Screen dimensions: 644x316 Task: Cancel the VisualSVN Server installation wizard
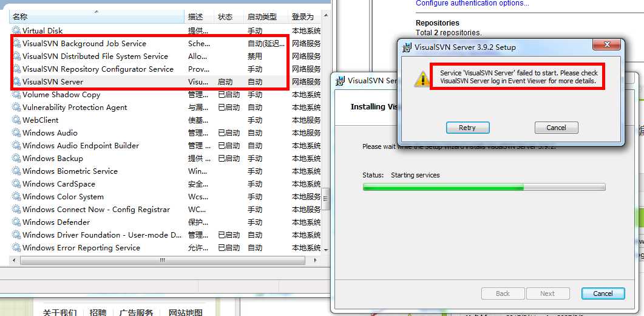[603, 294]
